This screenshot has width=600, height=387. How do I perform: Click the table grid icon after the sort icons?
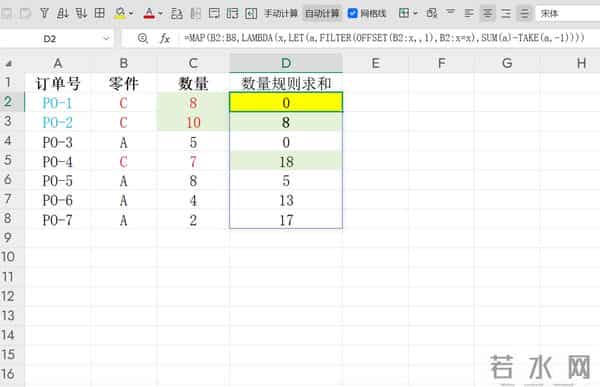click(99, 14)
